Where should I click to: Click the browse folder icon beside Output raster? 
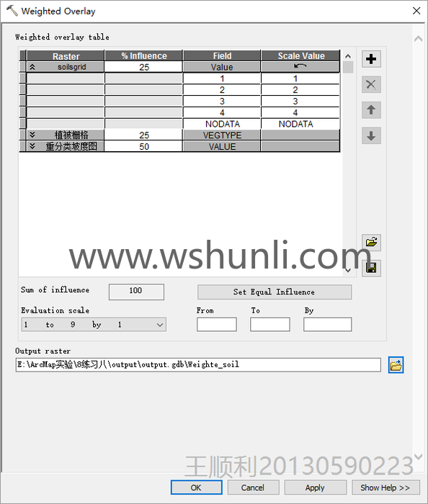pos(396,365)
